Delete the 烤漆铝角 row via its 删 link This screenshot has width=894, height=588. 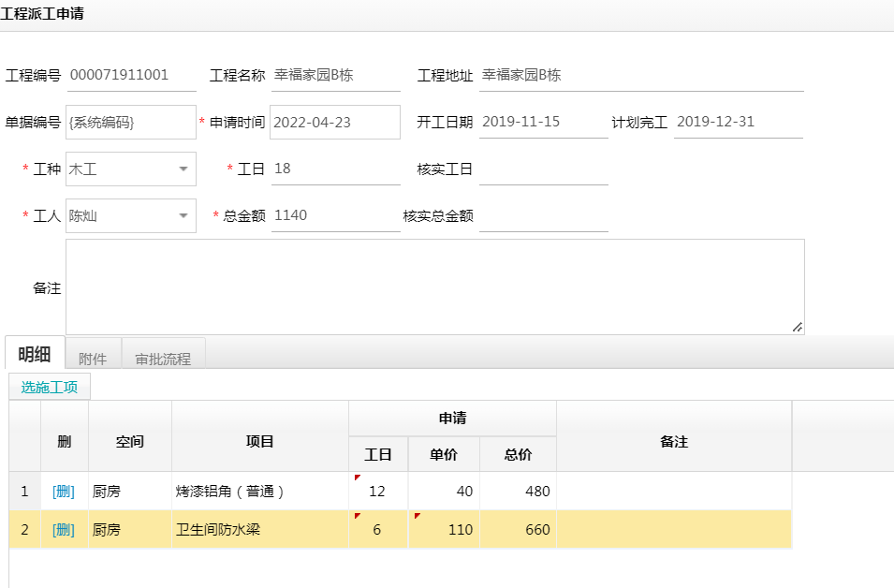[x=64, y=491]
